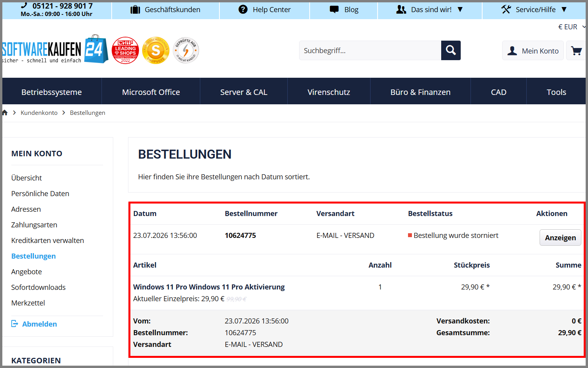Viewport: 588px width, 368px height.
Task: Open Übersicht in the account sidebar
Action: pos(27,178)
